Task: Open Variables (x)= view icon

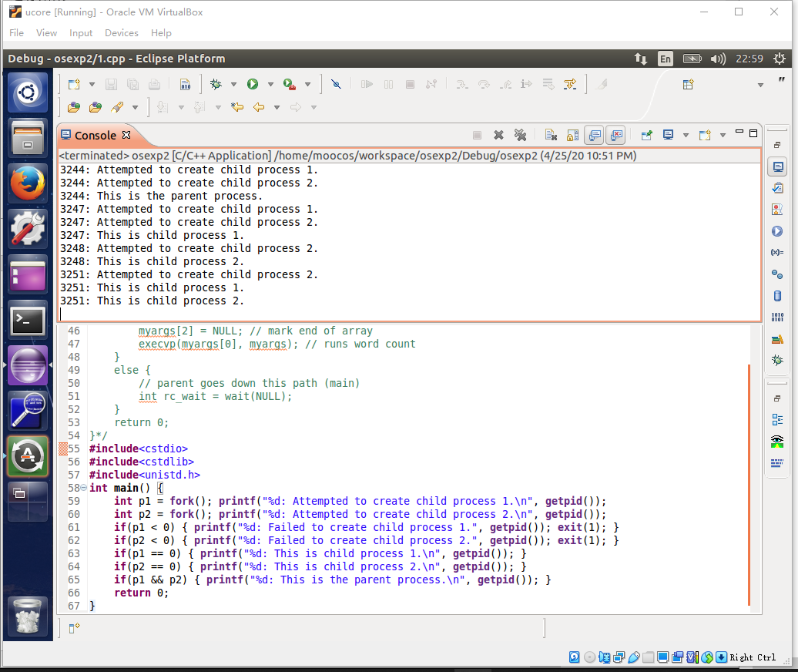Action: click(777, 252)
